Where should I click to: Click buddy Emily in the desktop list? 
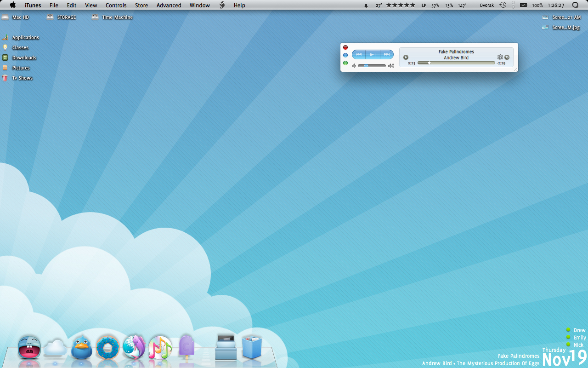coord(576,337)
